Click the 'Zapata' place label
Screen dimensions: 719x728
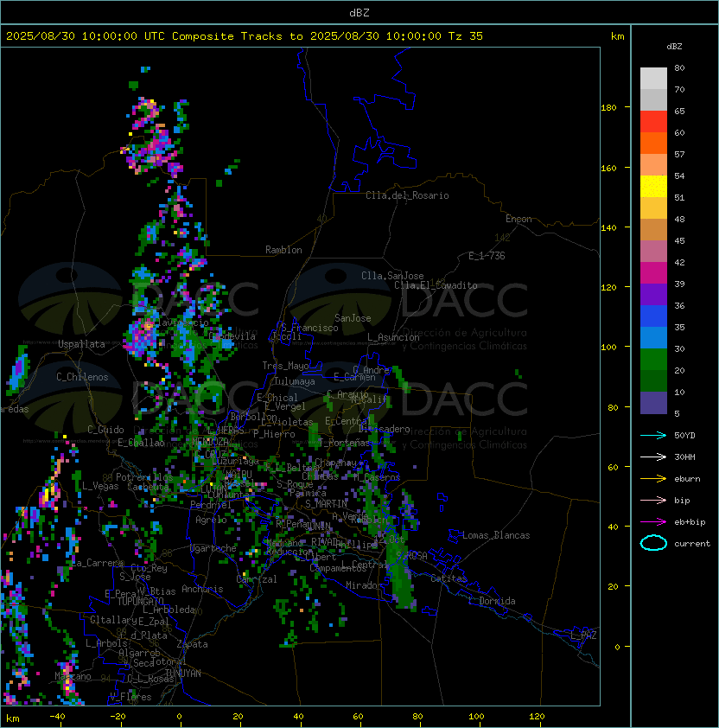click(x=192, y=644)
